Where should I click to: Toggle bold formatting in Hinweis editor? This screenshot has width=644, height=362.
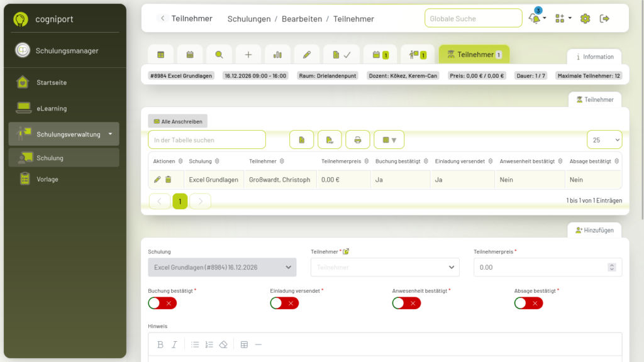(160, 345)
